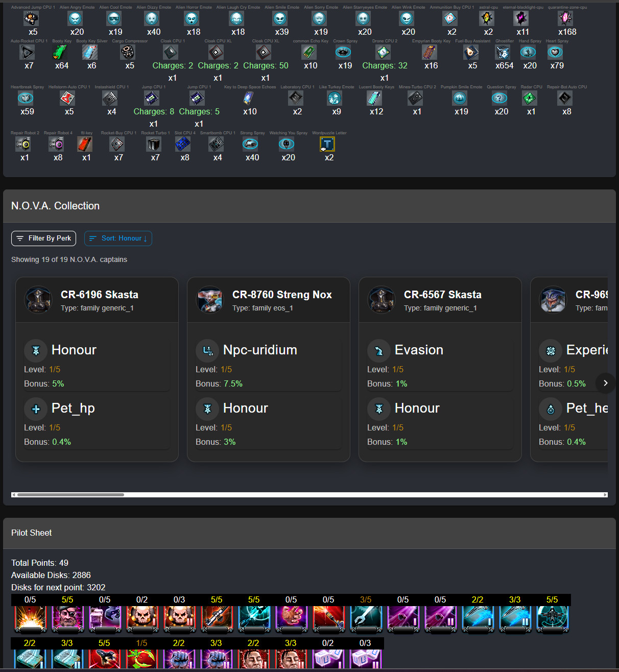The image size is (619, 672).
Task: Click the Hellstorm-Auto CPU 1 icon
Action: click(67, 98)
